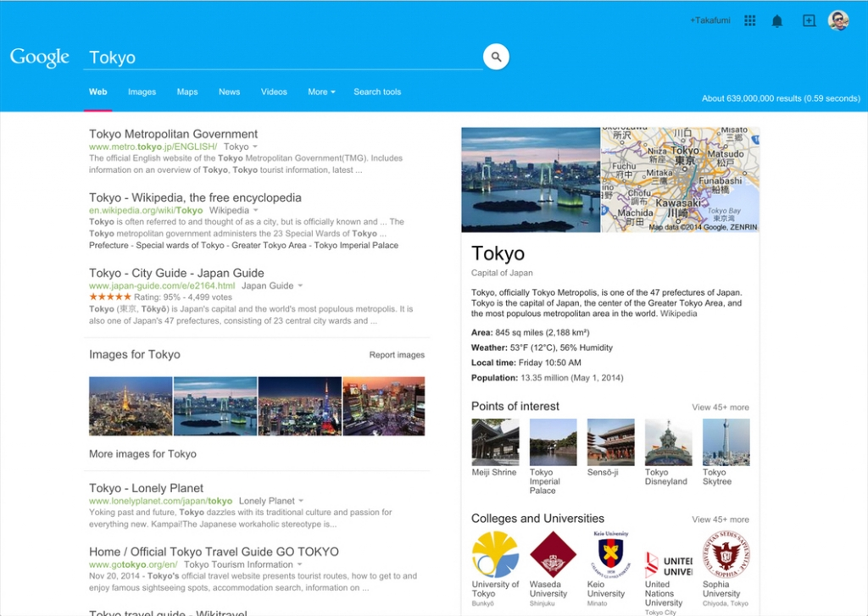Viewport: 868px width, 616px height.
Task: Click +Takafumi profile link
Action: coord(709,20)
